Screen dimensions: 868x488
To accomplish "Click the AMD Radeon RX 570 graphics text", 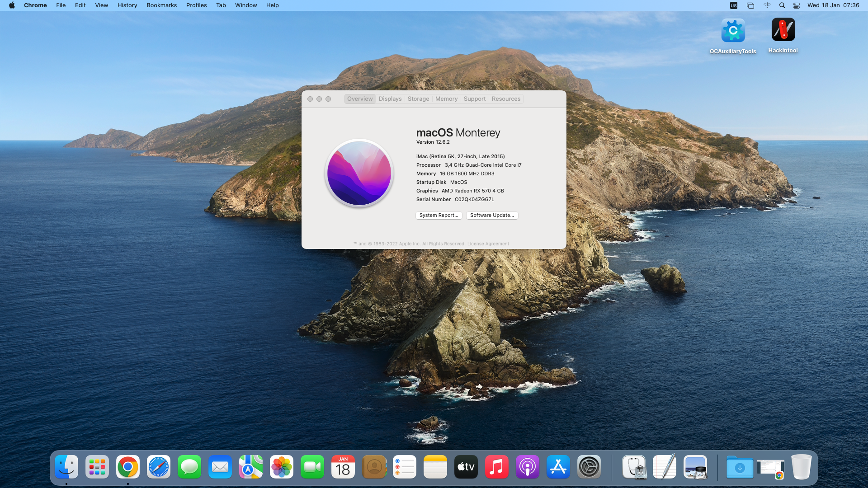I will [x=472, y=191].
